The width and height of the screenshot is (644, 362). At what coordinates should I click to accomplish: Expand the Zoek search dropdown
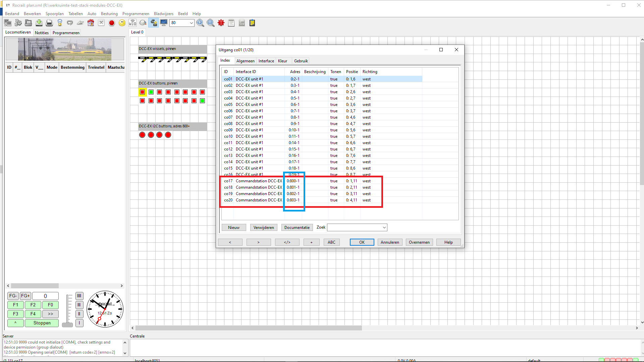(384, 228)
